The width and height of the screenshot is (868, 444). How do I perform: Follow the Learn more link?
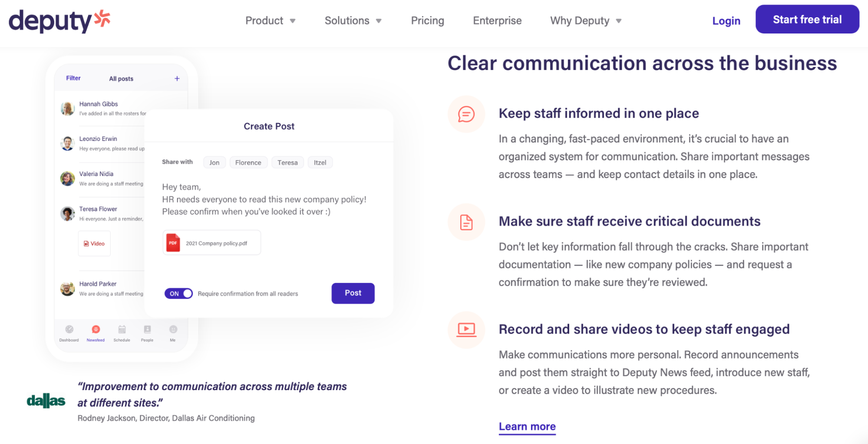click(x=527, y=427)
